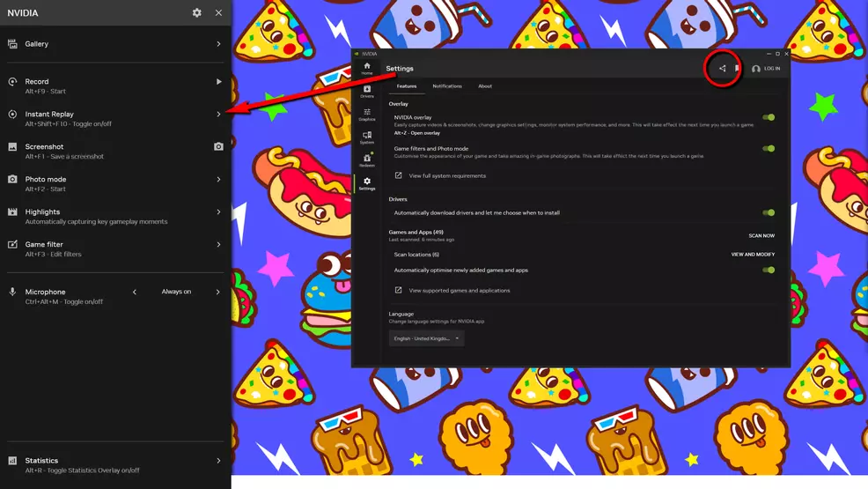Click the user avatar icon
868x489 pixels.
pos(755,69)
